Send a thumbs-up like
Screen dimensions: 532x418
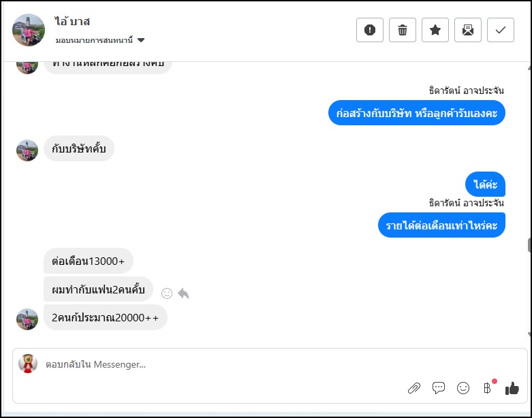click(x=512, y=388)
